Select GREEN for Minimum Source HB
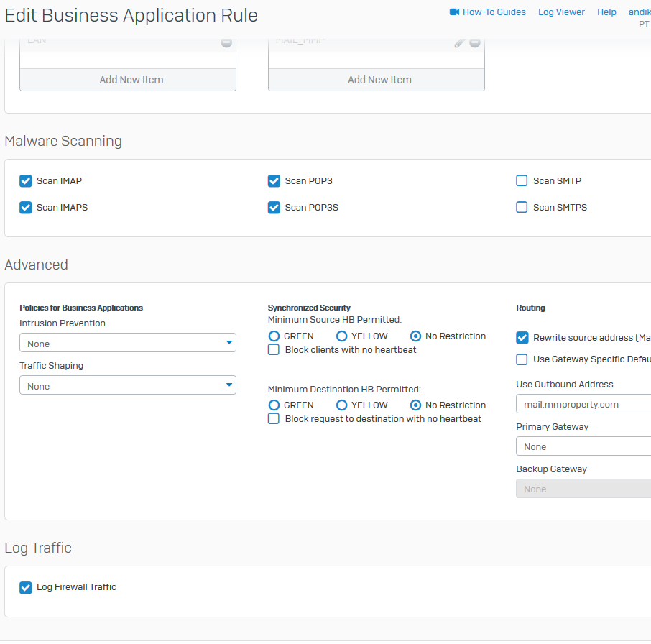The width and height of the screenshot is (651, 644). (274, 336)
